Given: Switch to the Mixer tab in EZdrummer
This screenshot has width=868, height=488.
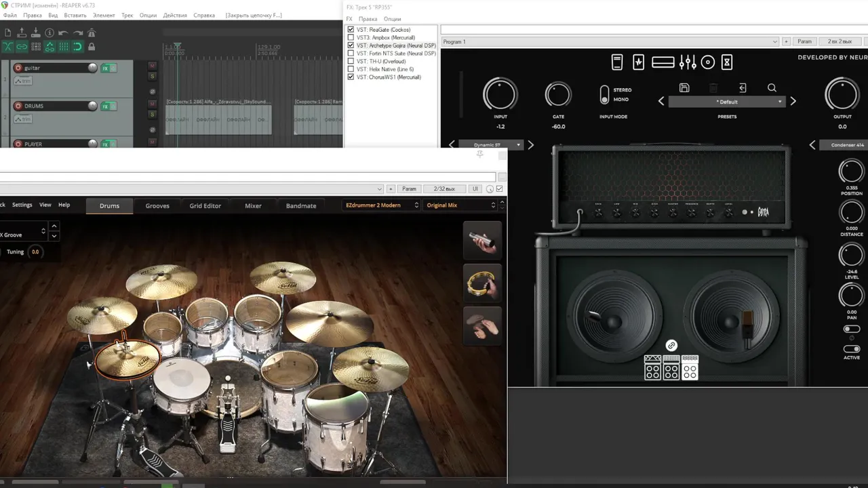Looking at the screenshot, I should tap(253, 206).
